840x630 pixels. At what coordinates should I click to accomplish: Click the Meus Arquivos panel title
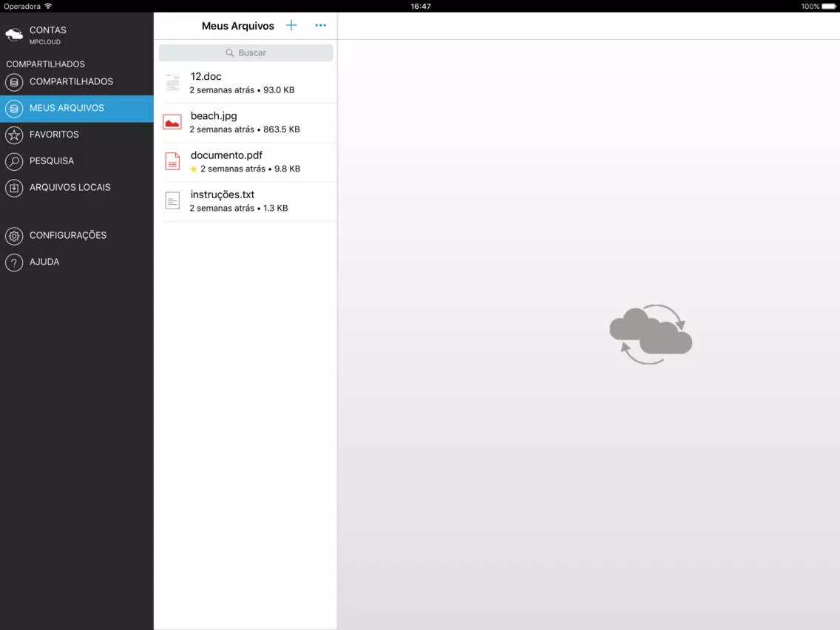click(238, 26)
